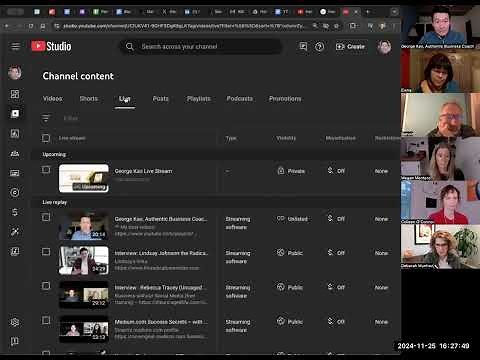Click browser reload icon
The image size is (480, 360).
31,26
